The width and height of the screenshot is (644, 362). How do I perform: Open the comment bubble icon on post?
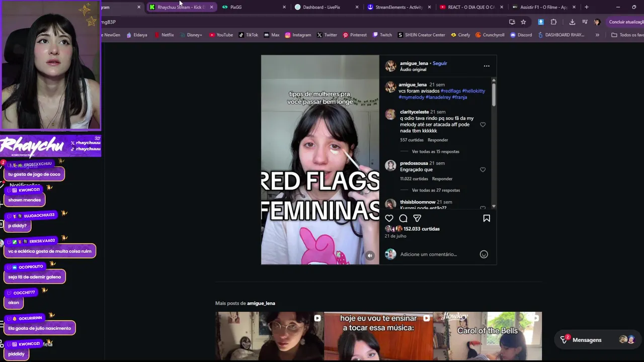click(403, 218)
